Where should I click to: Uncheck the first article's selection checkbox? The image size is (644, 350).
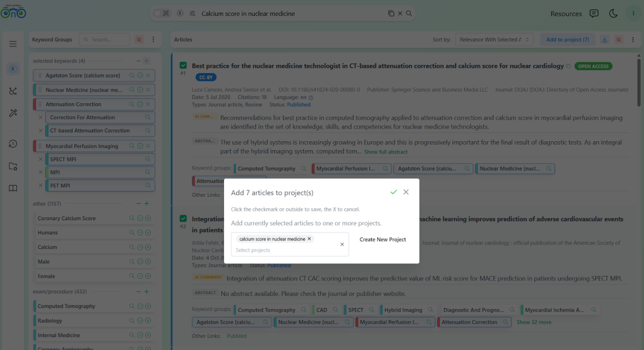(x=183, y=66)
